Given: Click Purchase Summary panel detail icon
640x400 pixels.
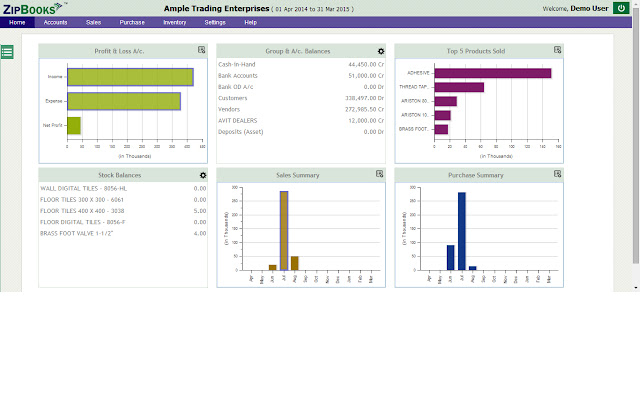Looking at the screenshot, I should 558,174.
